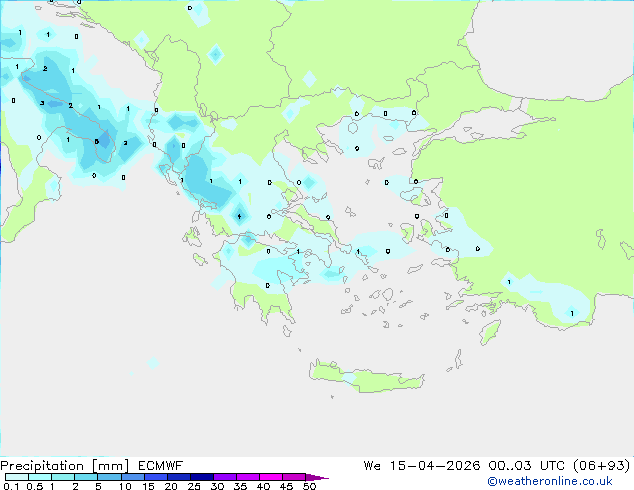The width and height of the screenshot is (634, 490).
Task: Click the '50' legend scale label
Action: pos(309,486)
